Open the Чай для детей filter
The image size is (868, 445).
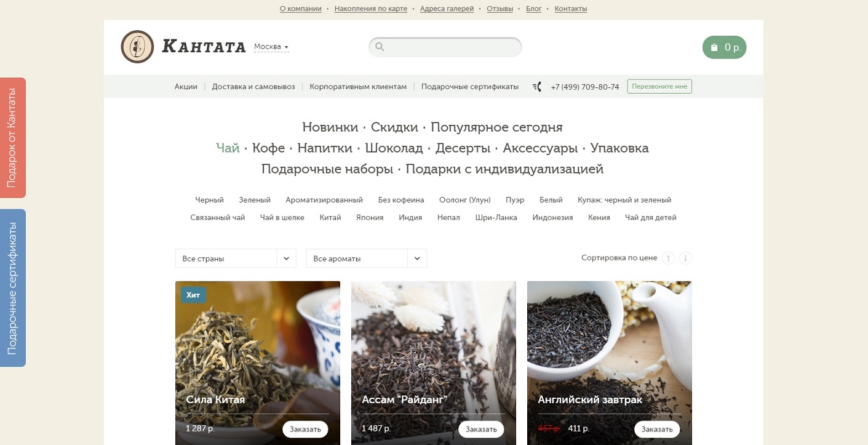tap(651, 217)
